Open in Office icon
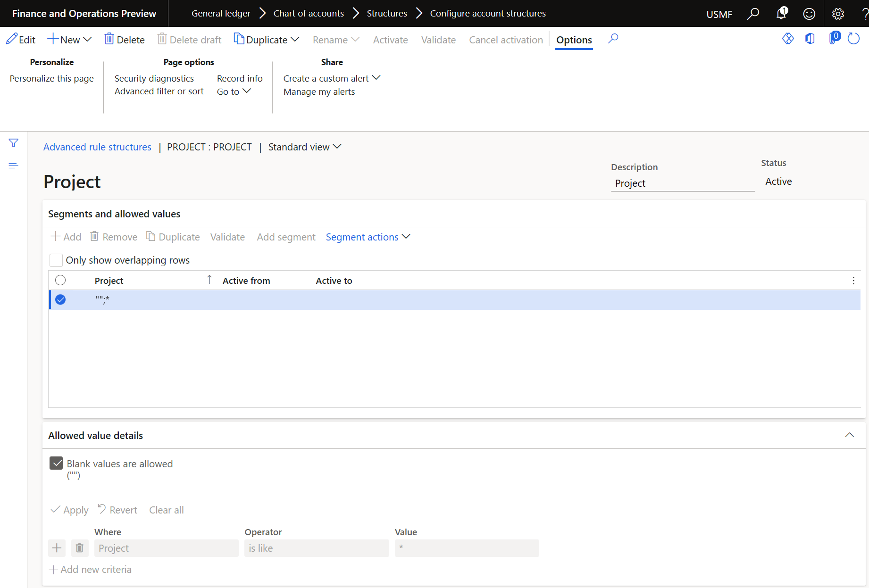Image resolution: width=869 pixels, height=588 pixels. [x=810, y=39]
